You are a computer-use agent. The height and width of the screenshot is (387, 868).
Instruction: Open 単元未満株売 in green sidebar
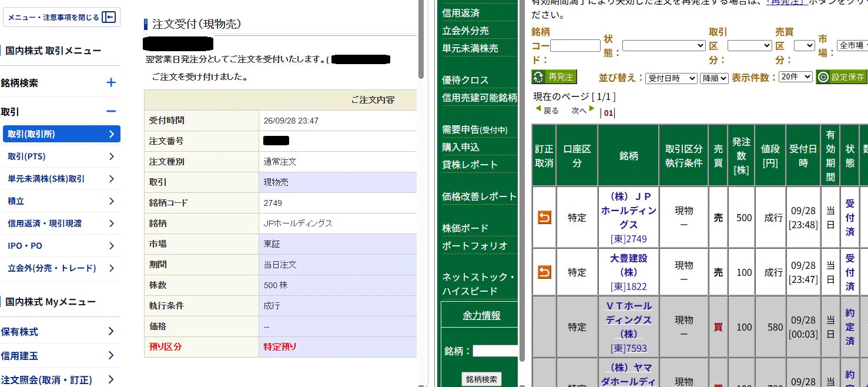tap(470, 48)
